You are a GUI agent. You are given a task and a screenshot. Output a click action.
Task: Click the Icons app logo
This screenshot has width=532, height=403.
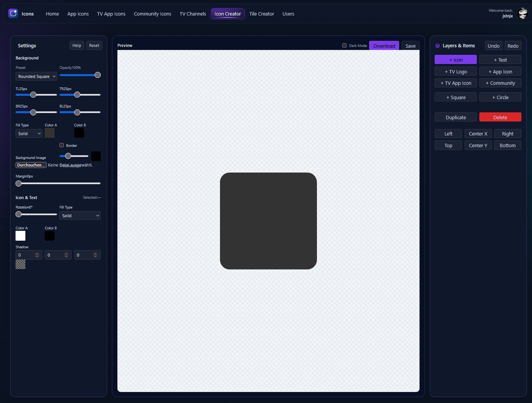(x=13, y=14)
